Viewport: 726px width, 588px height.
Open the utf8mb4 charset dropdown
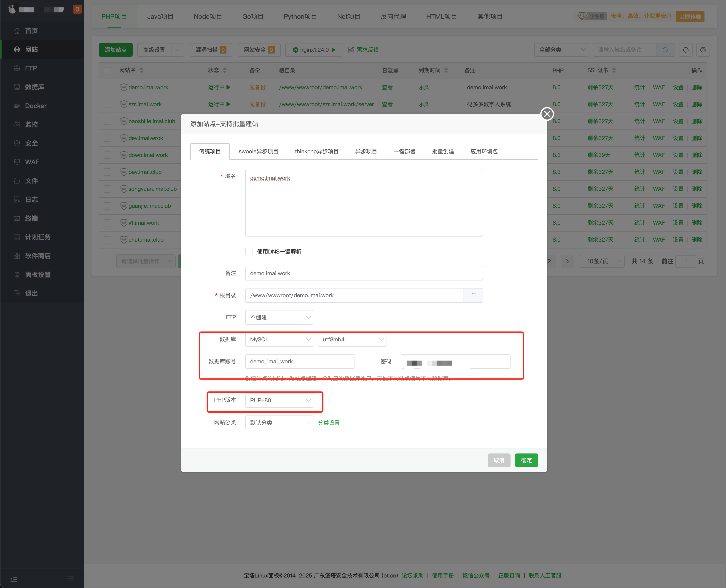[352, 339]
